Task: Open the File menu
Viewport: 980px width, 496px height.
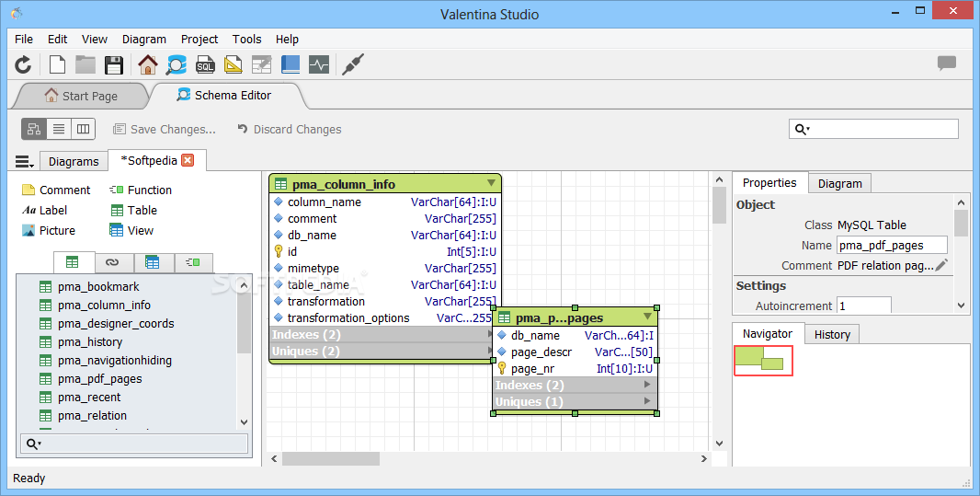Action: [24, 39]
